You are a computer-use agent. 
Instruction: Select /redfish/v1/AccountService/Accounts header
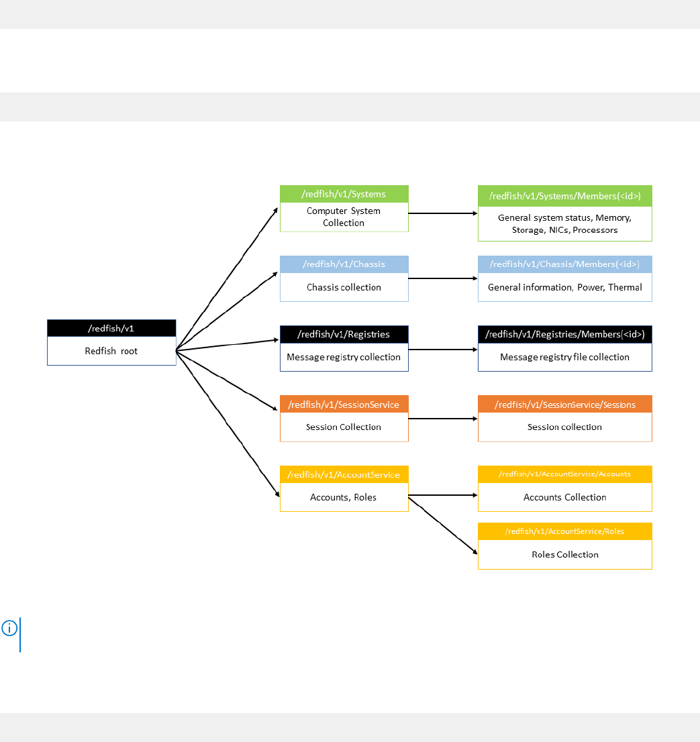pos(564,474)
